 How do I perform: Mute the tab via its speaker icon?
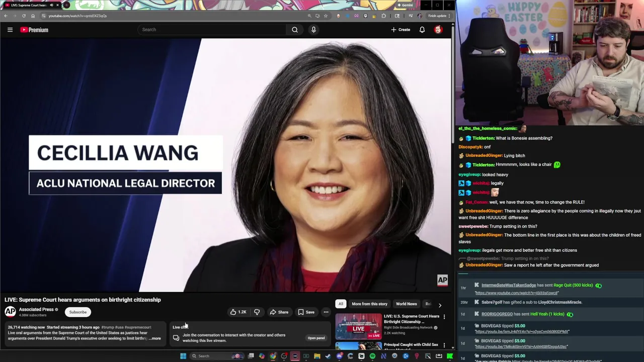(51, 5)
